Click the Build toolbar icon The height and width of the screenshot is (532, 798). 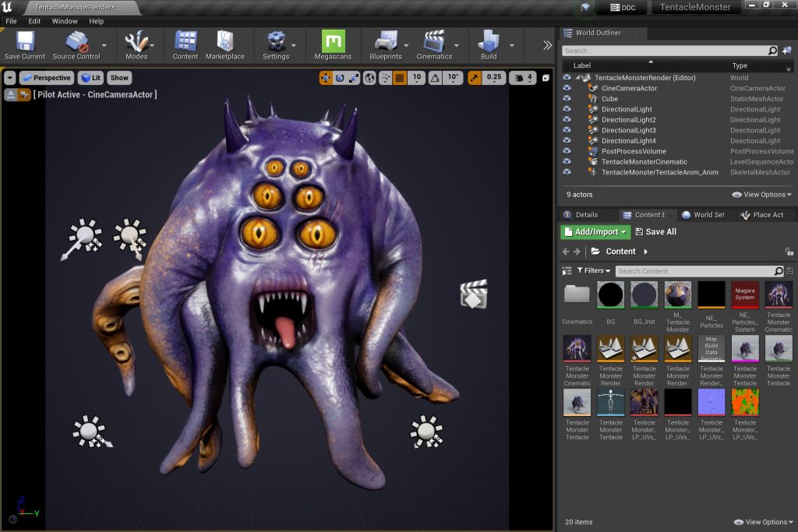tap(489, 45)
